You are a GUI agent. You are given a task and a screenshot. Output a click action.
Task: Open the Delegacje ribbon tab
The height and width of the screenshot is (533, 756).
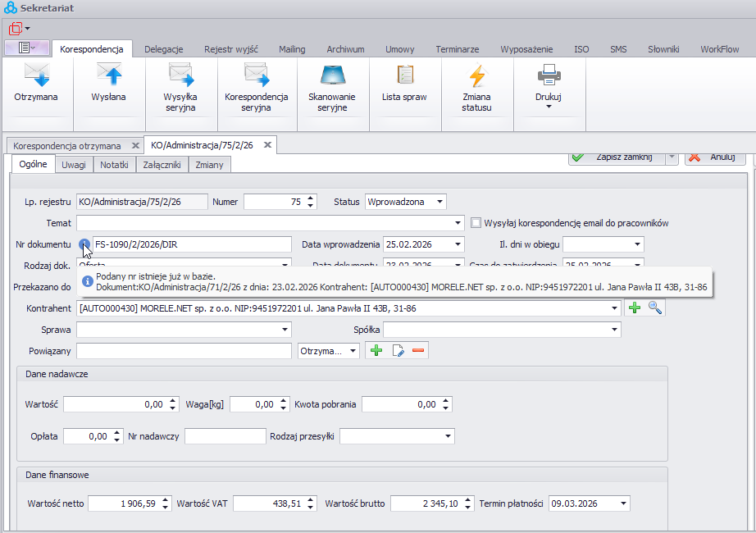(x=163, y=49)
